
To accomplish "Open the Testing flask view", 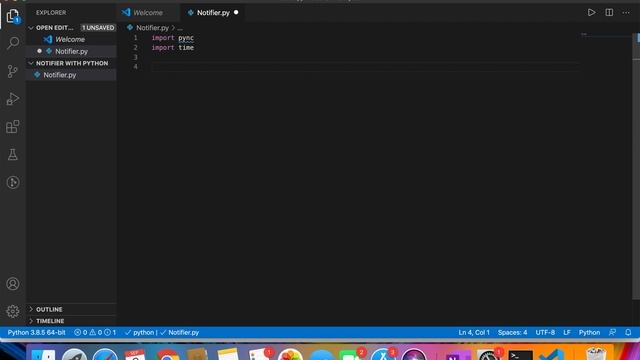I will 13,154.
